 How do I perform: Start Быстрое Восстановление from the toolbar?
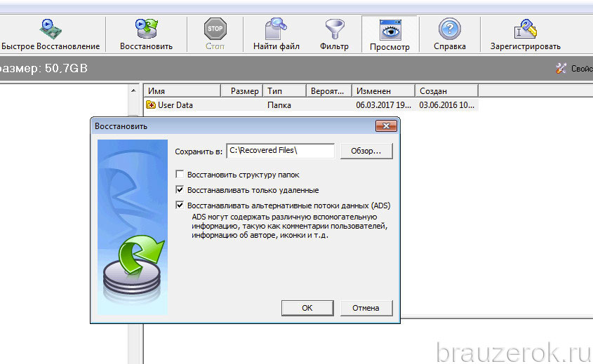click(51, 35)
